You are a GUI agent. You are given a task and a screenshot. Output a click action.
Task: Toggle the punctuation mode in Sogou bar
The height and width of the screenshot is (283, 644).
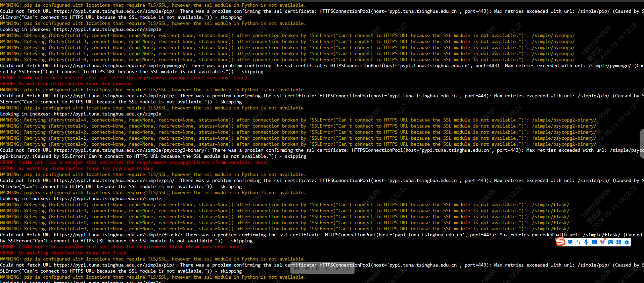(x=578, y=242)
